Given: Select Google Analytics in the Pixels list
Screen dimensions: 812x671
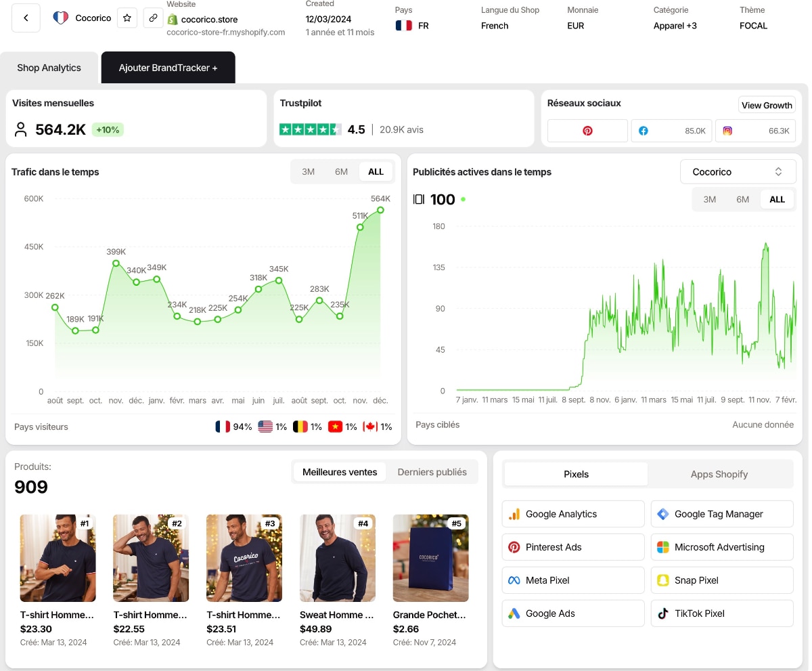Looking at the screenshot, I should [572, 514].
